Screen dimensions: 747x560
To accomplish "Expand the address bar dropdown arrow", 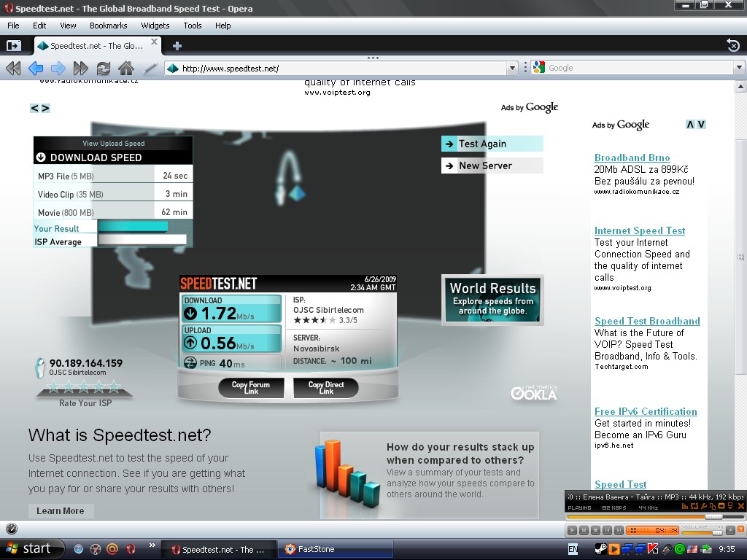I will 513,68.
